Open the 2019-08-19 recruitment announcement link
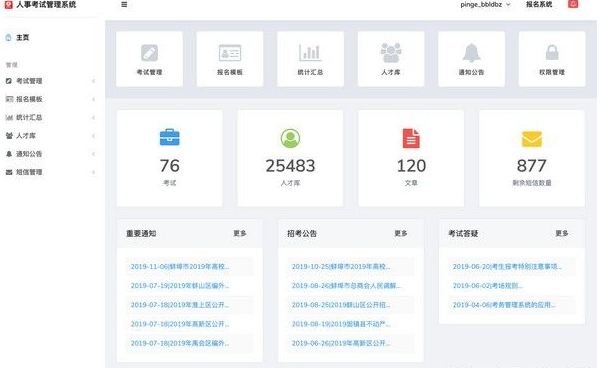The width and height of the screenshot is (600, 368). 341,324
